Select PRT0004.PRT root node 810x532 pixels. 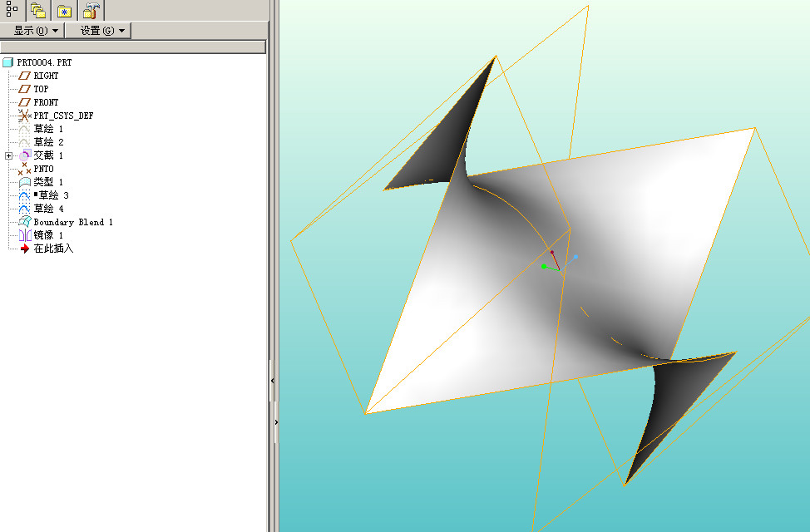[44, 62]
